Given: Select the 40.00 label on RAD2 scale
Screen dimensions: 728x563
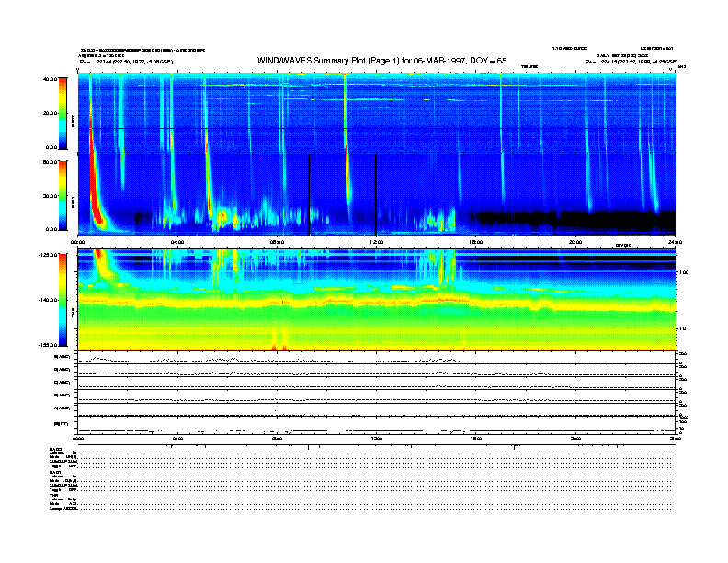Looking at the screenshot, I should pos(50,79).
